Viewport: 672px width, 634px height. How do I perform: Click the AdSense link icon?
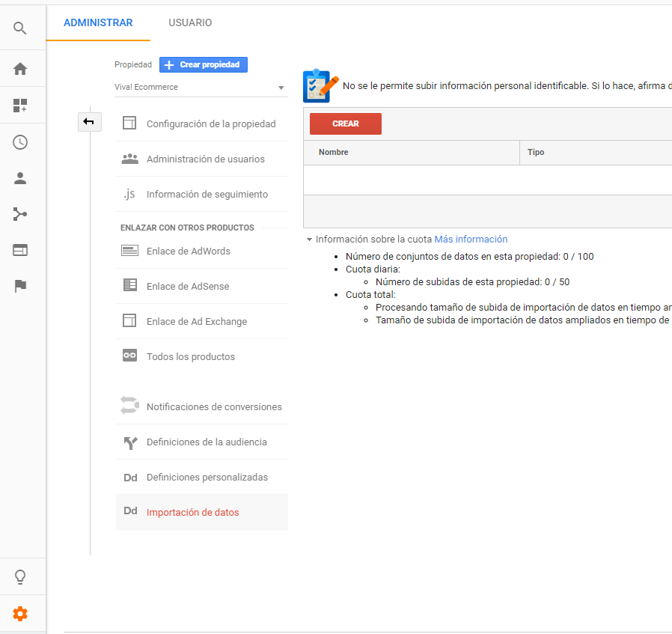pyautogui.click(x=130, y=285)
